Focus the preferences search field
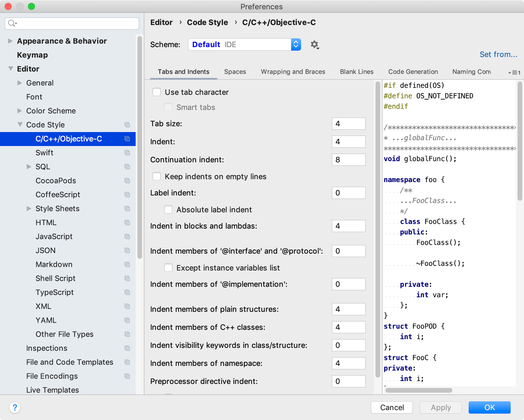This screenshot has width=524, height=420. [x=72, y=23]
